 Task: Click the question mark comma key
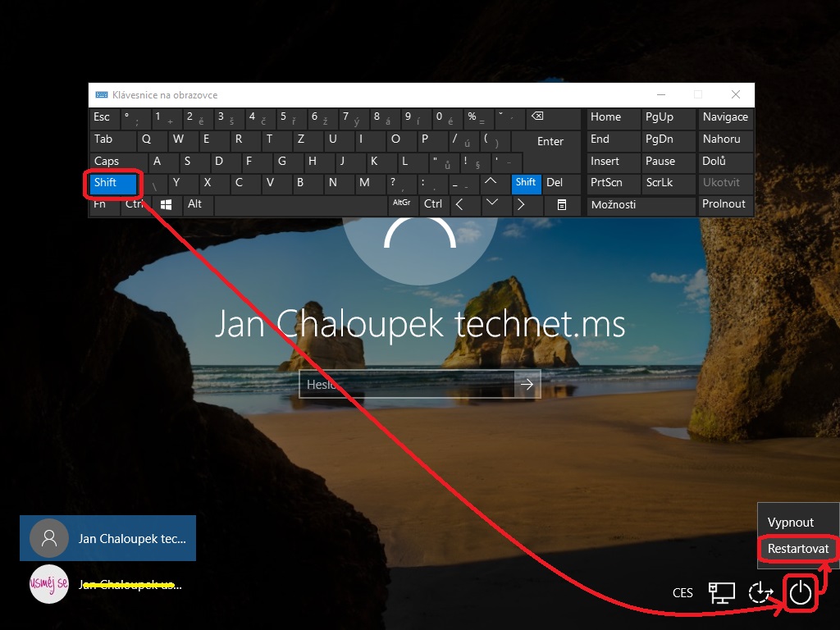[x=400, y=183]
